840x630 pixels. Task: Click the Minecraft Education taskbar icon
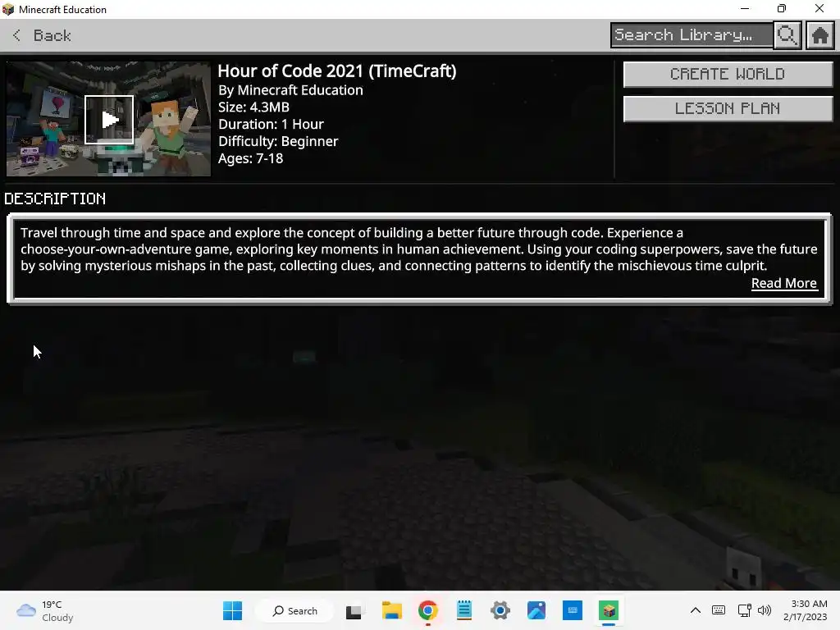[609, 610]
